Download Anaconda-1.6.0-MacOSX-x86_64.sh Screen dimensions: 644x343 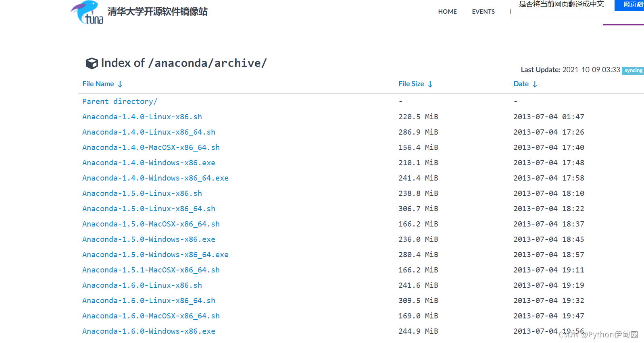(151, 316)
